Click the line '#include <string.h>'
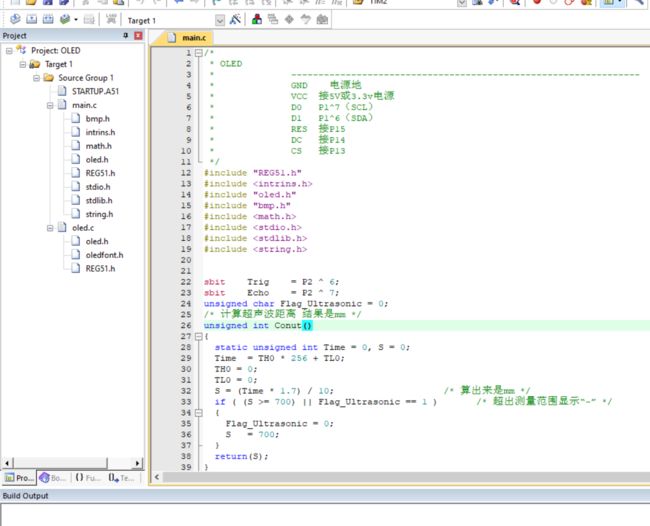The width and height of the screenshot is (650, 526). click(x=255, y=249)
